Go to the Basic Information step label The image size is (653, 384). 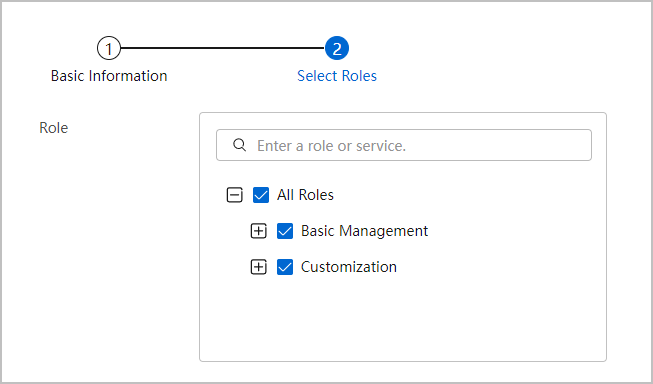pos(109,76)
